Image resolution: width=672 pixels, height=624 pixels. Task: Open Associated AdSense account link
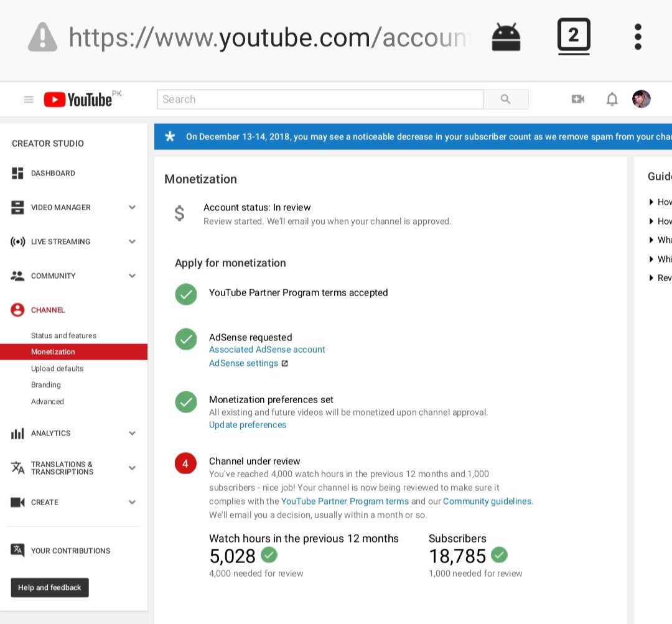pos(267,350)
